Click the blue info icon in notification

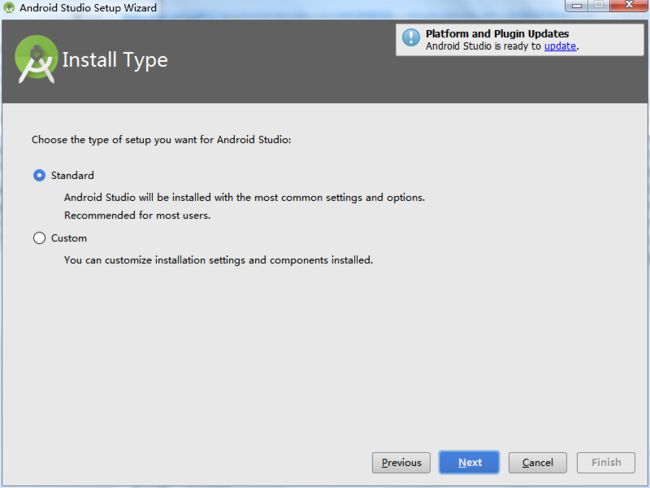click(x=411, y=38)
